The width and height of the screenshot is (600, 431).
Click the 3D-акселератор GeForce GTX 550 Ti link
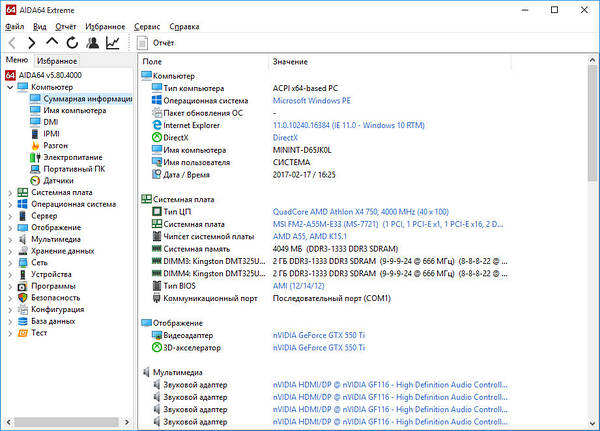[319, 348]
